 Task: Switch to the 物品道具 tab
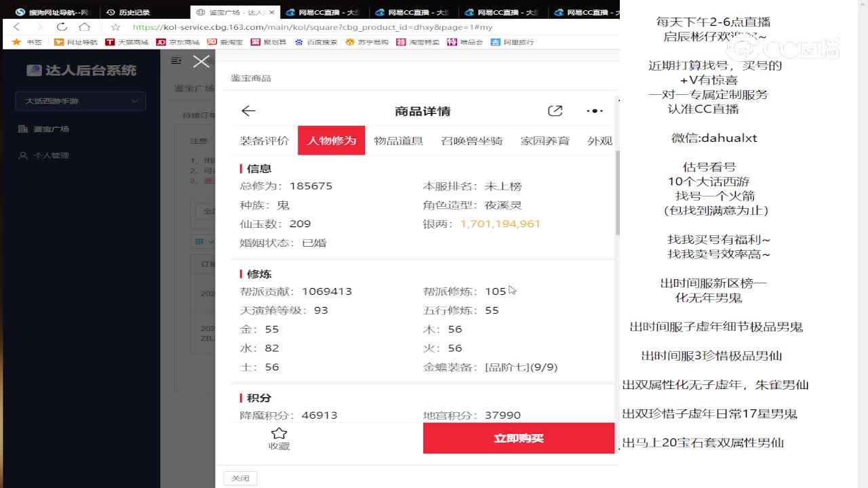pos(399,140)
